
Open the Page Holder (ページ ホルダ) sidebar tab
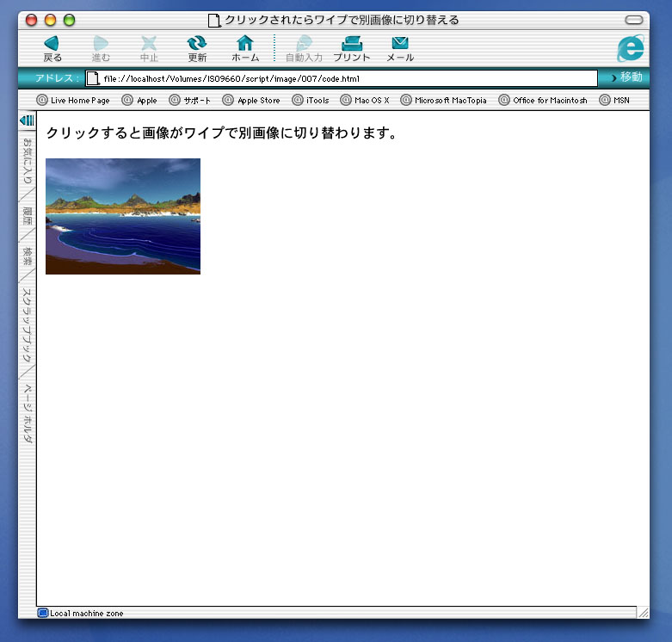pos(27,414)
